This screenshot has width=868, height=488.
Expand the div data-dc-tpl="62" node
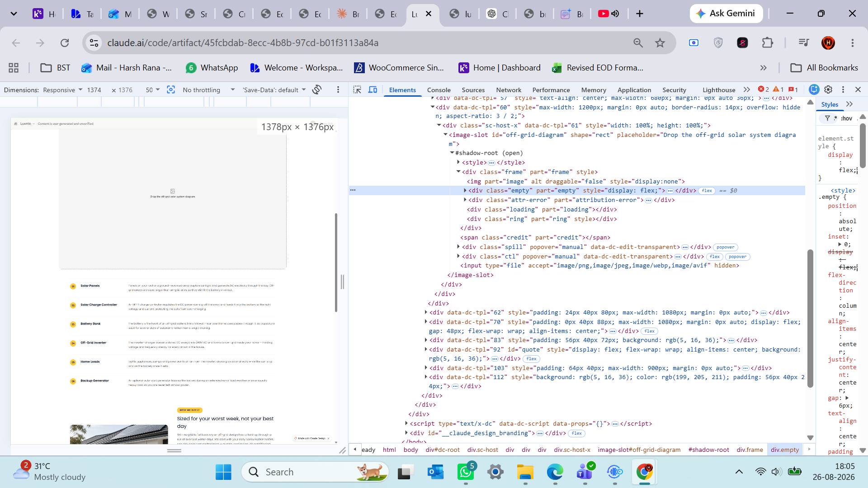pyautogui.click(x=426, y=312)
